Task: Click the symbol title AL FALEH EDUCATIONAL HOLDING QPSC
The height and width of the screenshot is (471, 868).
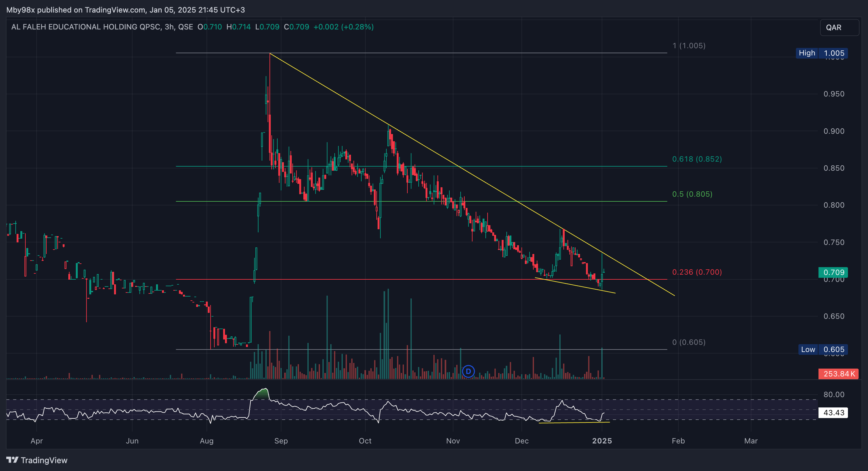Action: tap(86, 27)
